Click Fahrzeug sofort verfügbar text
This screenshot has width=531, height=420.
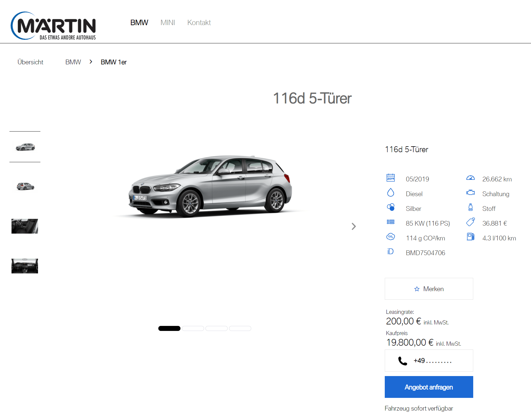(x=419, y=408)
